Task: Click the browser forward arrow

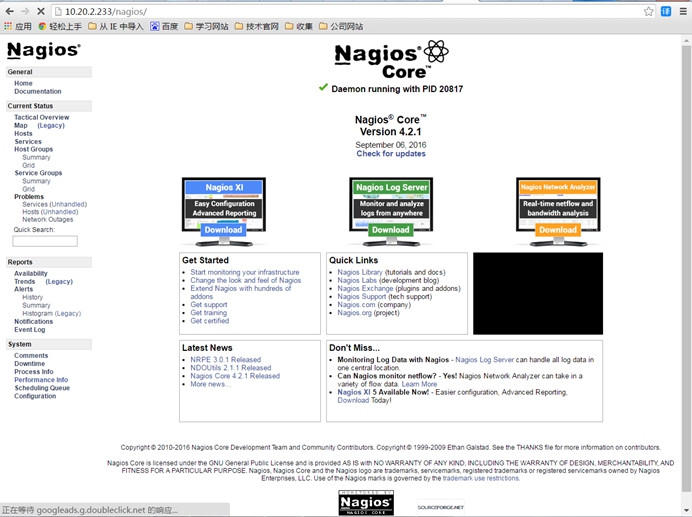Action: (25, 11)
